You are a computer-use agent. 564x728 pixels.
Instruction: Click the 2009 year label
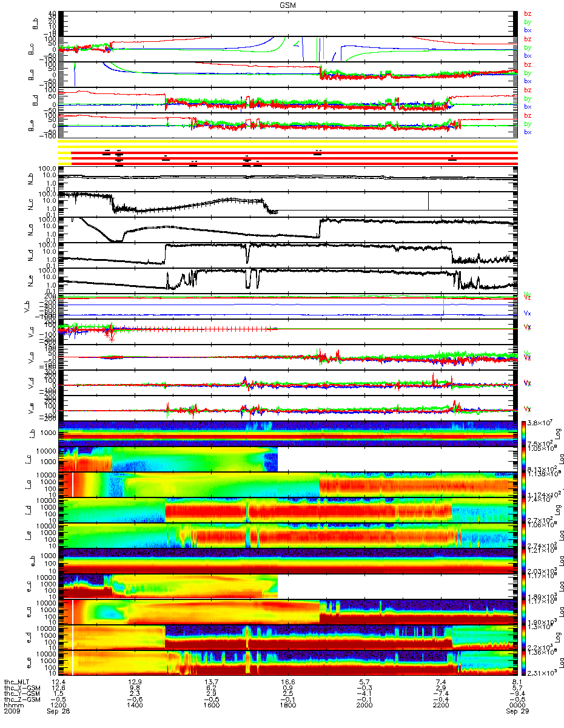click(x=11, y=712)
